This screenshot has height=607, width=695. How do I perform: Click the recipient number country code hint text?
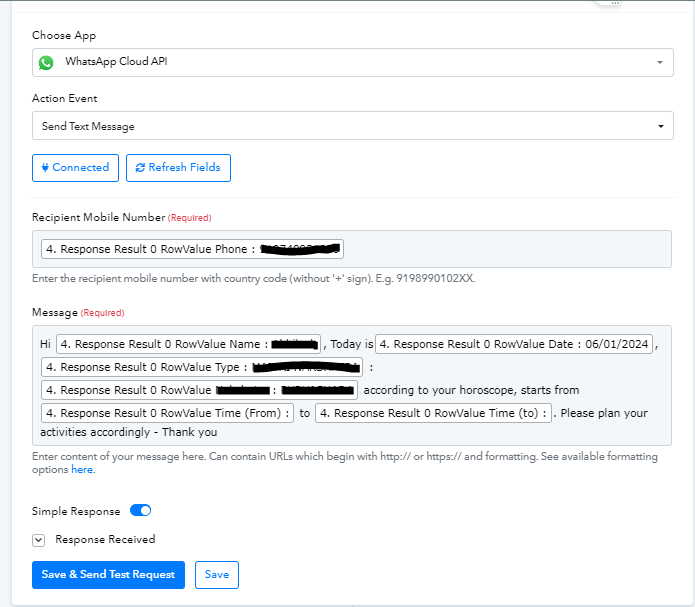click(254, 279)
